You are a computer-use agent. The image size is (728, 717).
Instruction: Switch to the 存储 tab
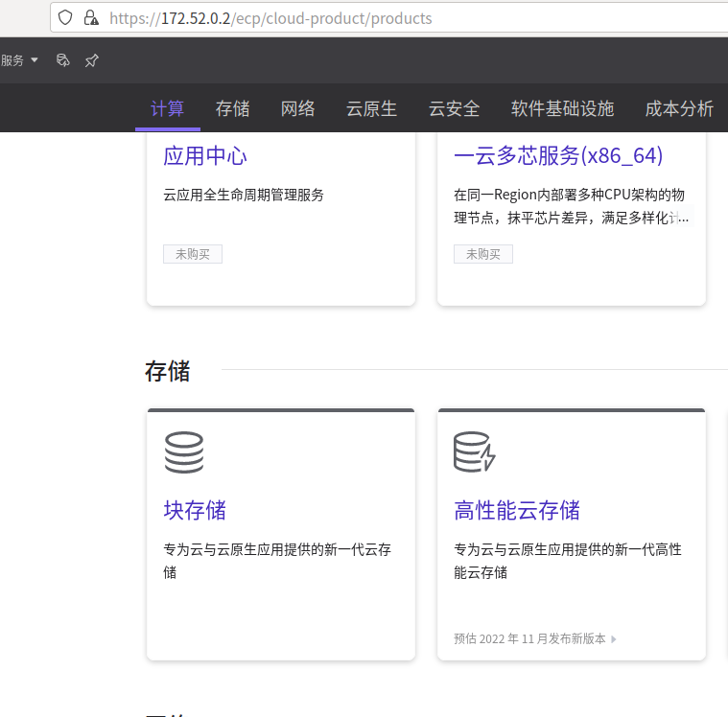(x=233, y=108)
